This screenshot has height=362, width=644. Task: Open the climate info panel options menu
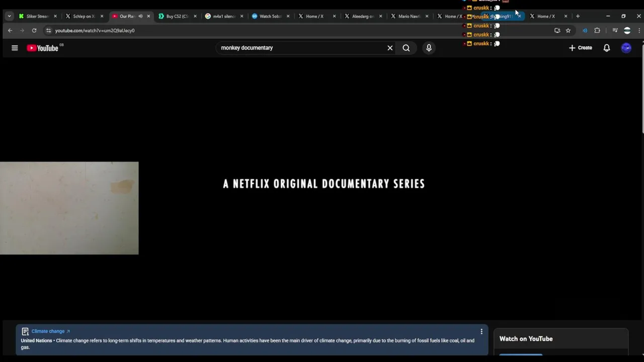click(x=481, y=331)
